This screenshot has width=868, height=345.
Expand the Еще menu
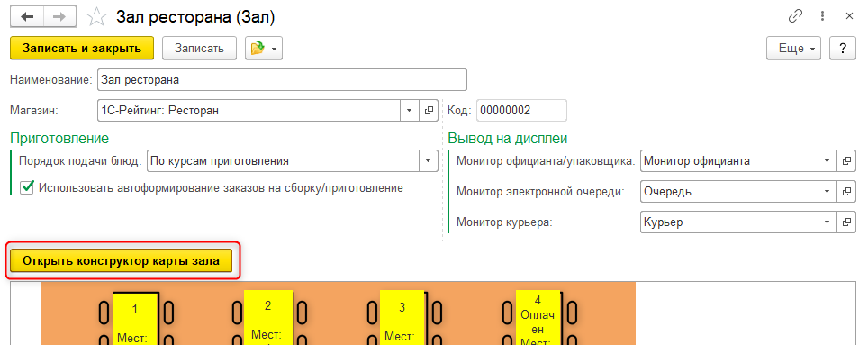(x=793, y=48)
